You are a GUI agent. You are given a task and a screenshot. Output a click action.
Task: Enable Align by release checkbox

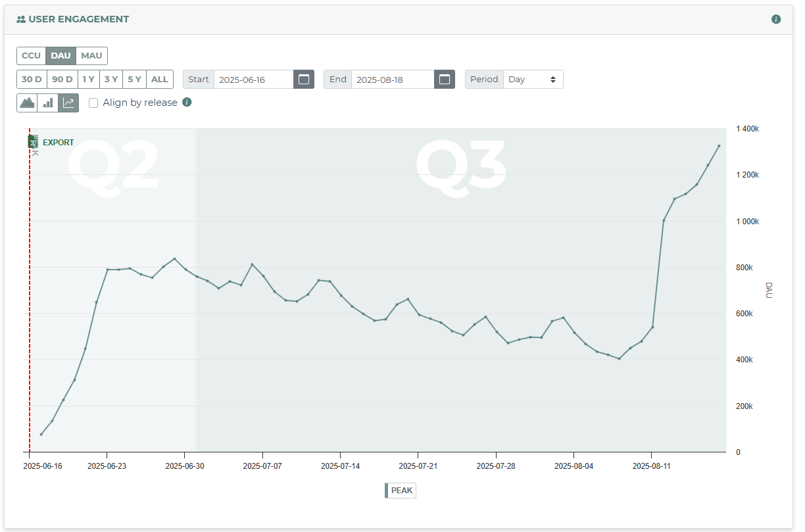tap(93, 103)
